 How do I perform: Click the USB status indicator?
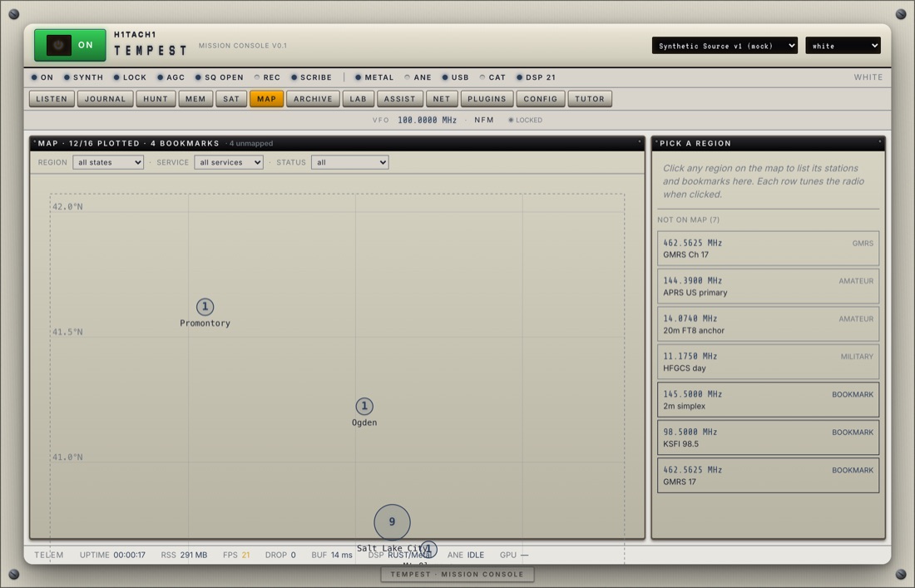click(x=456, y=77)
